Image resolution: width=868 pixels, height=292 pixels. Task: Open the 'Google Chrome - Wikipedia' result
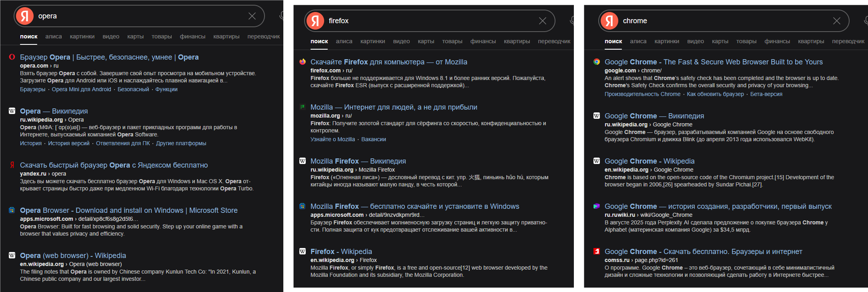point(649,161)
